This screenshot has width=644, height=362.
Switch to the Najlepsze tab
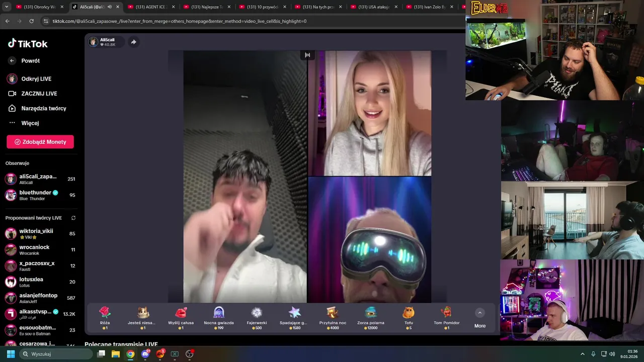point(207,7)
